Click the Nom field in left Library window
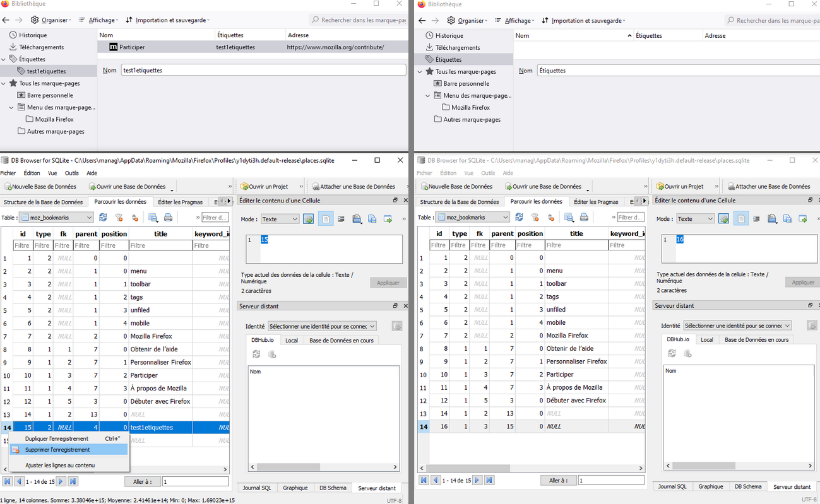Screen dimensions: 820x504 [x=263, y=70]
